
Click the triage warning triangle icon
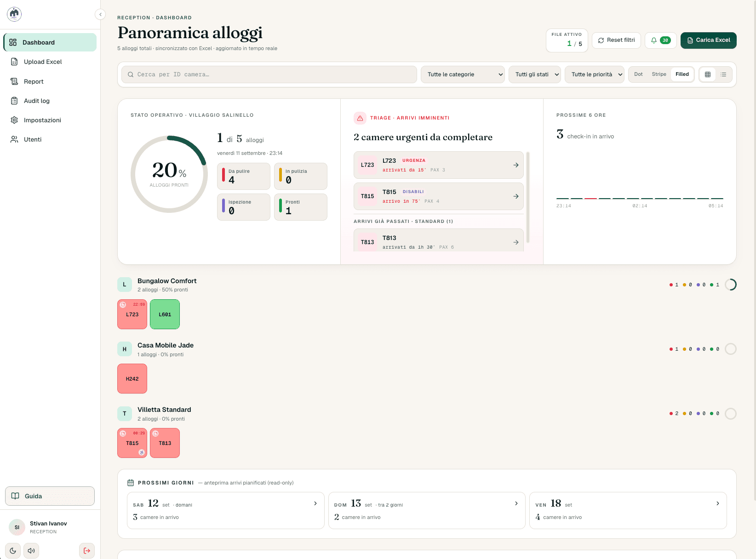(x=360, y=118)
